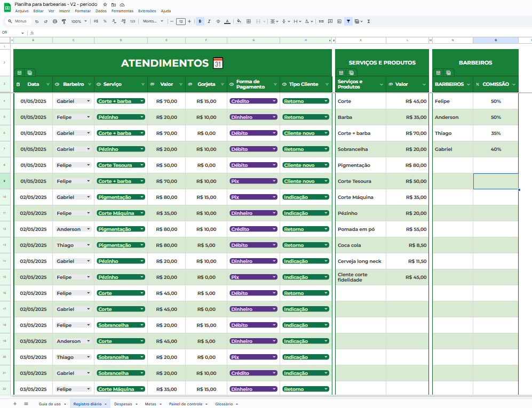Image resolution: width=532 pixels, height=408 pixels.
Task: Click the undo arrow icon
Action: point(37,21)
